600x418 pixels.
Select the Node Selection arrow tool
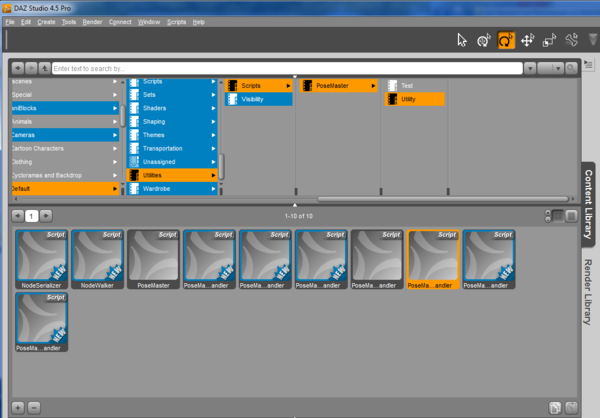coord(462,40)
